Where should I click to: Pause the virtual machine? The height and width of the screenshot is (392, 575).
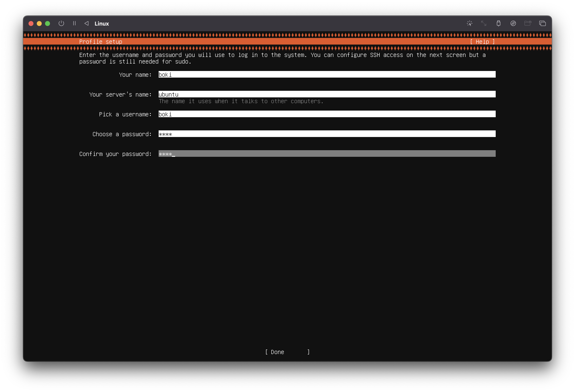tap(74, 24)
